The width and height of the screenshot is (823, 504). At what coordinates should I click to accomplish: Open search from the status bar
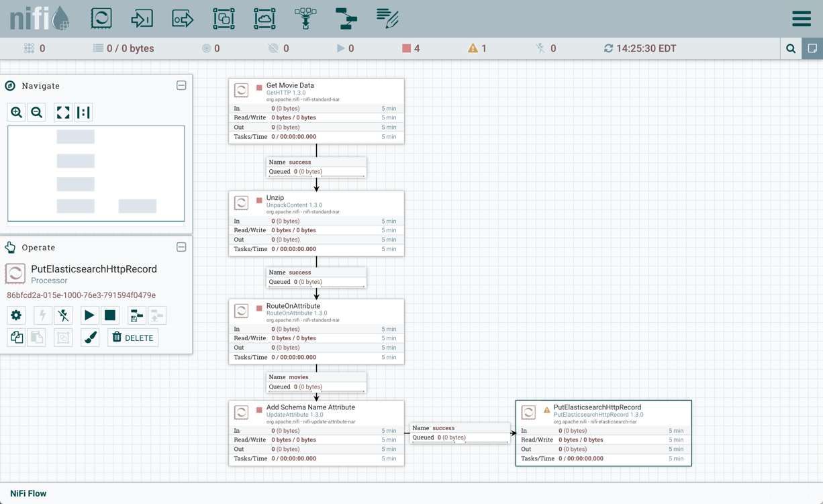pos(791,48)
